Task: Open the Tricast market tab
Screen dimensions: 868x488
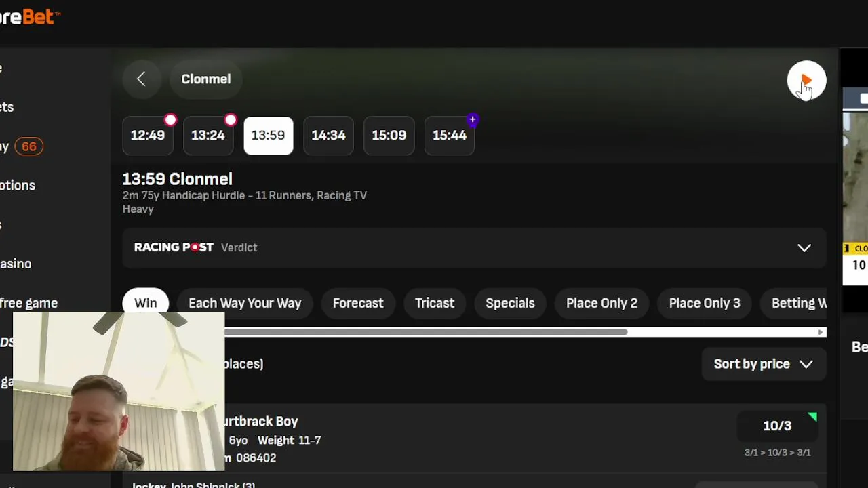Action: coord(435,303)
